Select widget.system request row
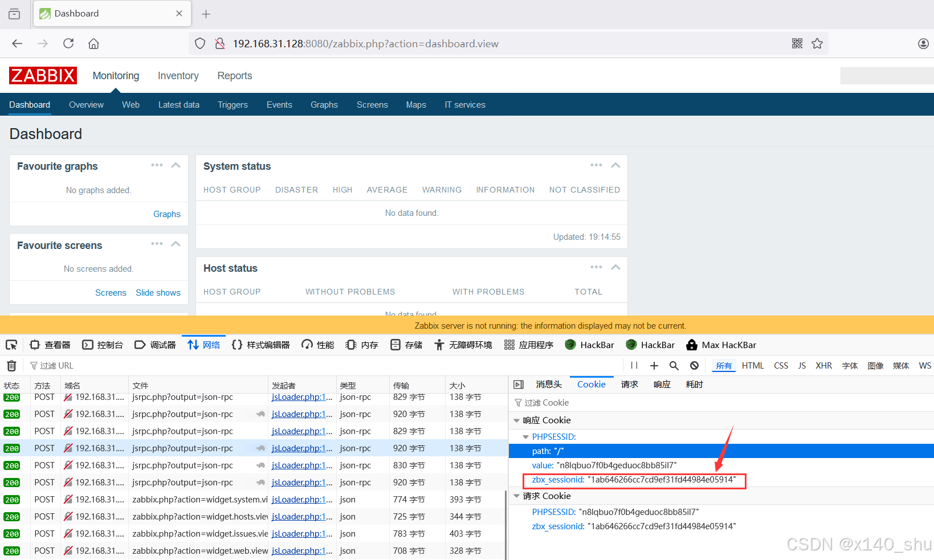The image size is (934, 560). tap(254, 500)
